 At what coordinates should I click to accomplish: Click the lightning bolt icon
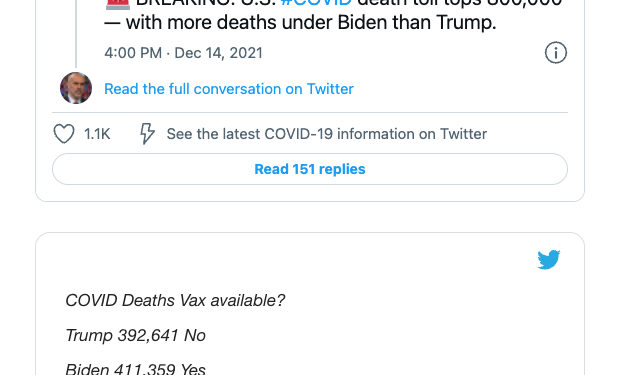pos(147,134)
